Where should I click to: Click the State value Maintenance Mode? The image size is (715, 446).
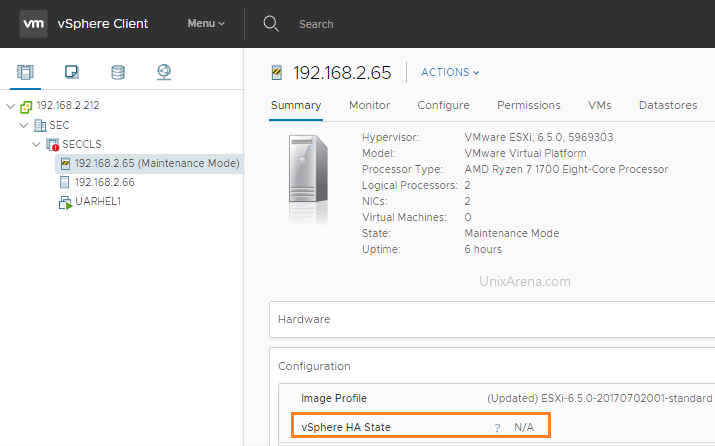tap(512, 233)
